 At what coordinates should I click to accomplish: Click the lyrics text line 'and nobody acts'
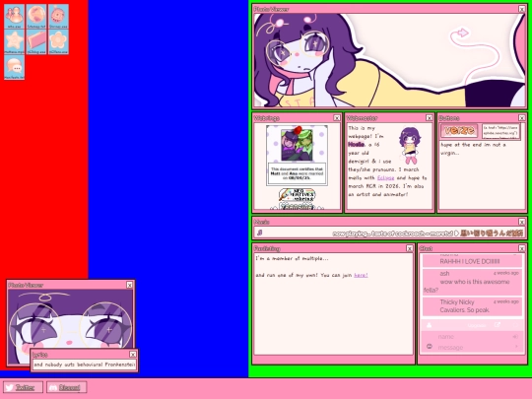point(84,365)
